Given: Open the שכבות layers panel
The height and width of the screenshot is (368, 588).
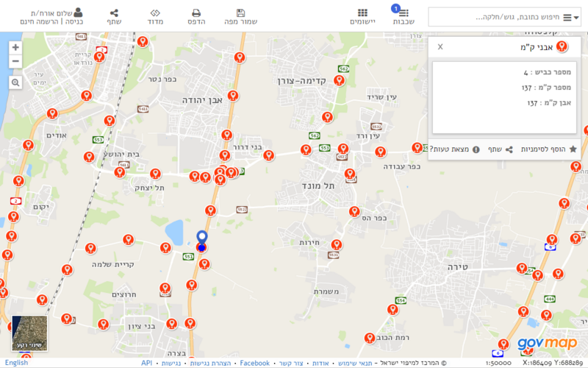Looking at the screenshot, I should coord(403,16).
